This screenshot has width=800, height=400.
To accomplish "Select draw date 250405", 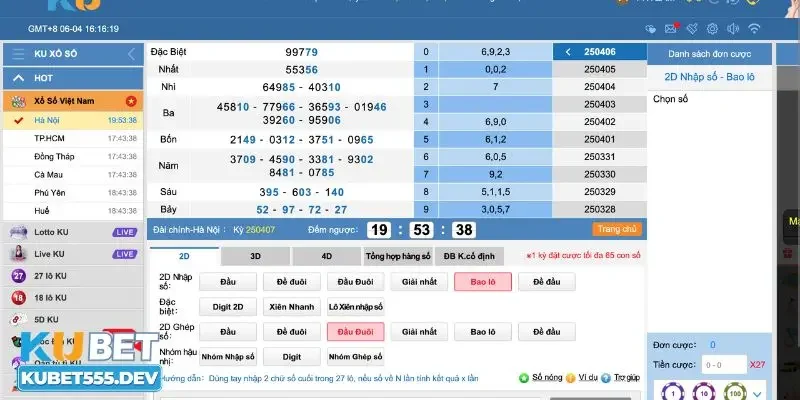I will click(599, 69).
